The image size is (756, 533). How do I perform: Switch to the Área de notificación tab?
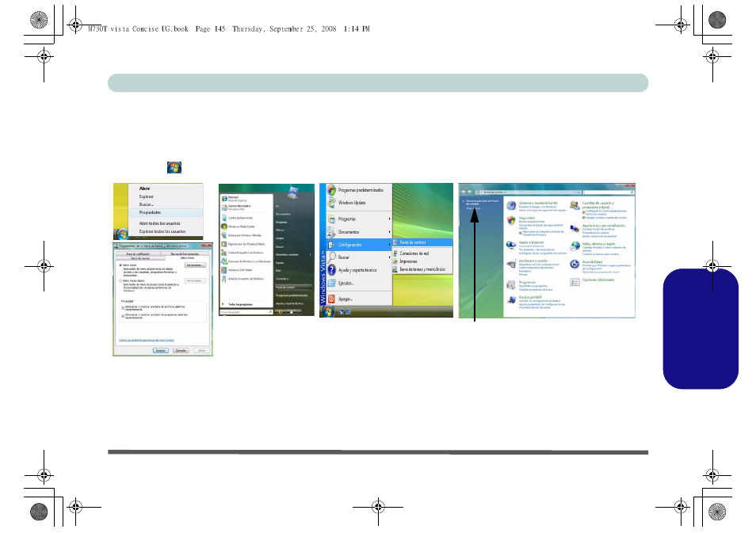(x=138, y=253)
